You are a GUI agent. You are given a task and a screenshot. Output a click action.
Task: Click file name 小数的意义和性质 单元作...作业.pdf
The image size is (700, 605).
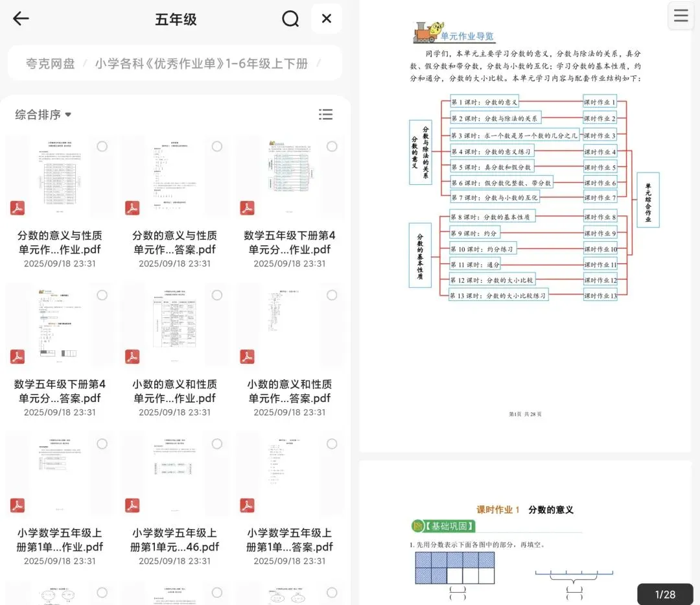pos(174,391)
